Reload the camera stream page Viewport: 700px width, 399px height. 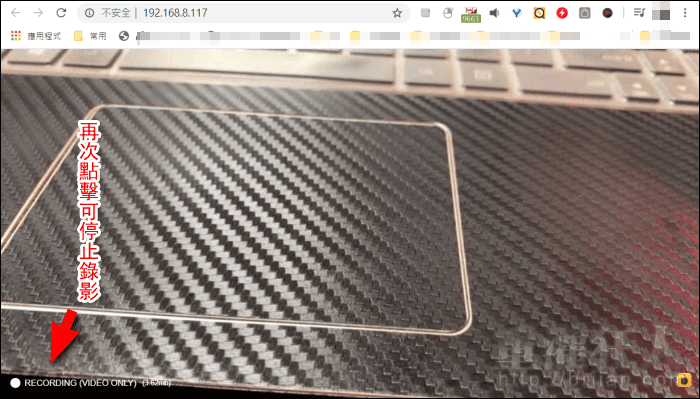(61, 13)
